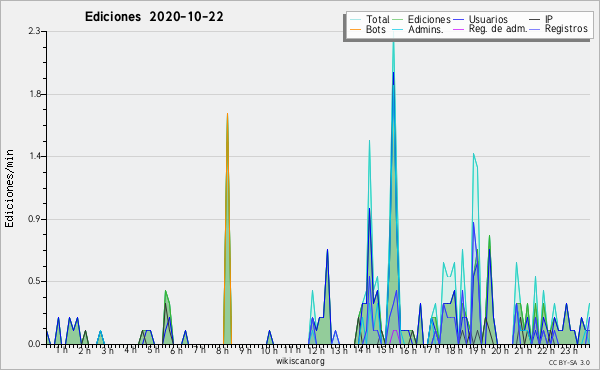Image resolution: width=600 pixels, height=370 pixels.
Task: Click the Total legend entry
Action: 370,19
